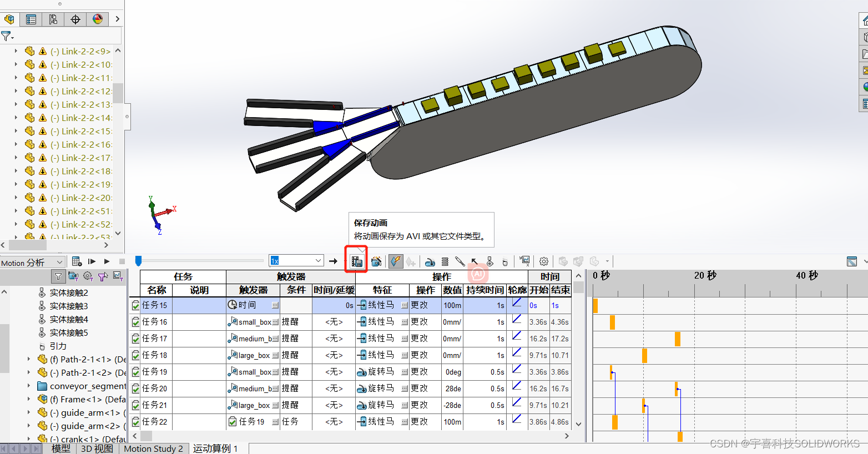Open the PropertyManager tab

pos(31,19)
